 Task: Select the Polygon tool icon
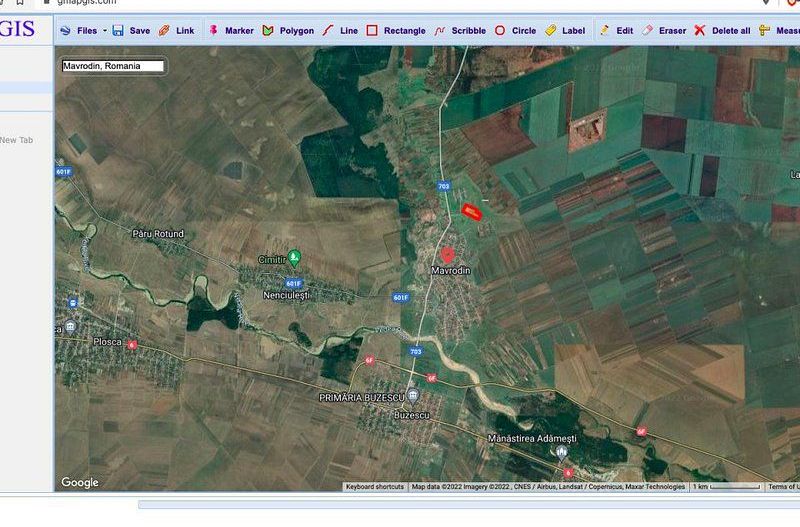[x=268, y=31]
